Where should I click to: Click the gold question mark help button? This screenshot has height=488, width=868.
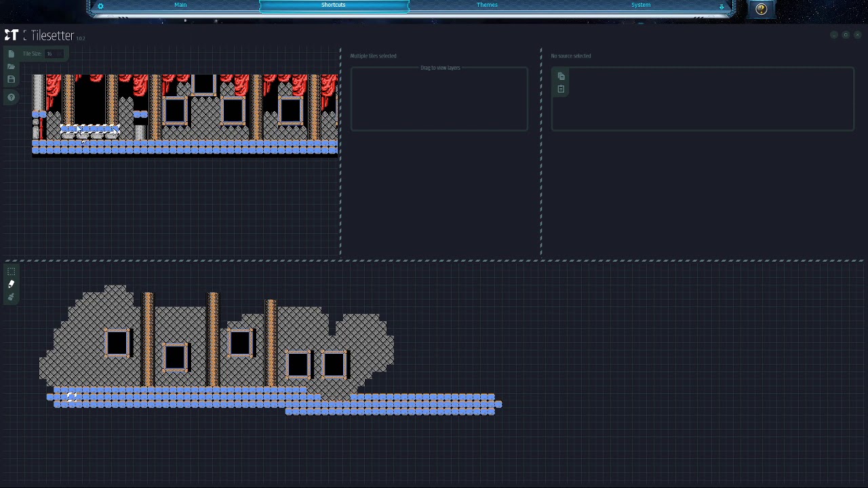click(761, 9)
